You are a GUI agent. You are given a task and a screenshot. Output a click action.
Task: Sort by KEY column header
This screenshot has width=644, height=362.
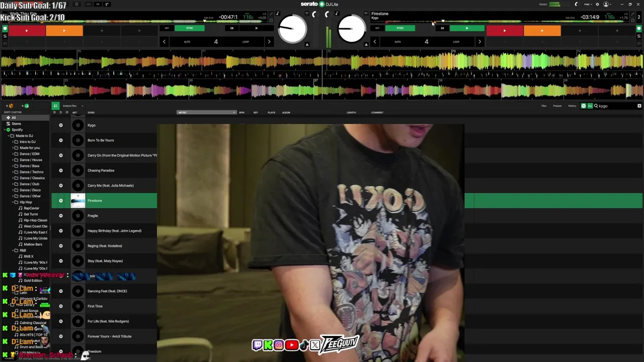point(256,113)
